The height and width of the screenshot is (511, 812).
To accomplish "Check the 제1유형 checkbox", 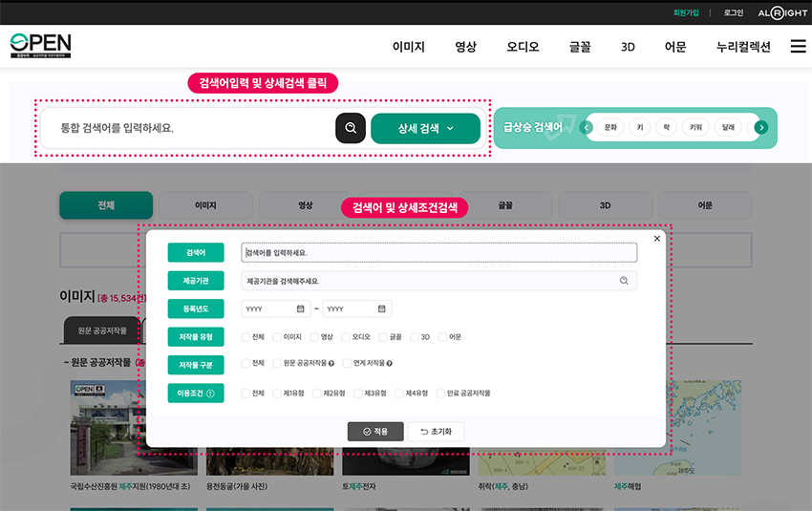I will 277,394.
